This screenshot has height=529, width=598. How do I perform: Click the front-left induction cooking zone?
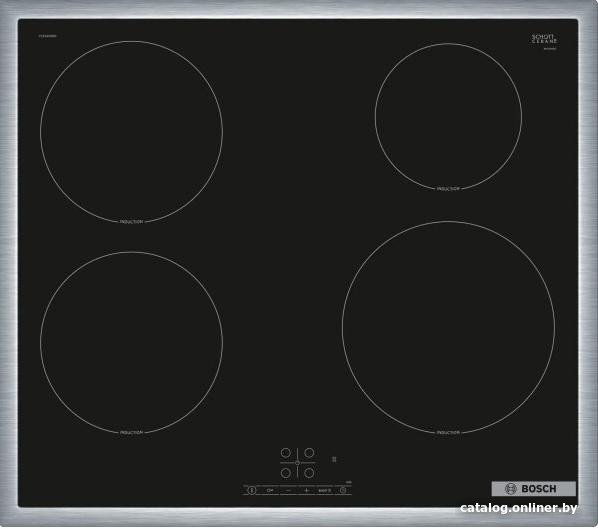tap(132, 342)
